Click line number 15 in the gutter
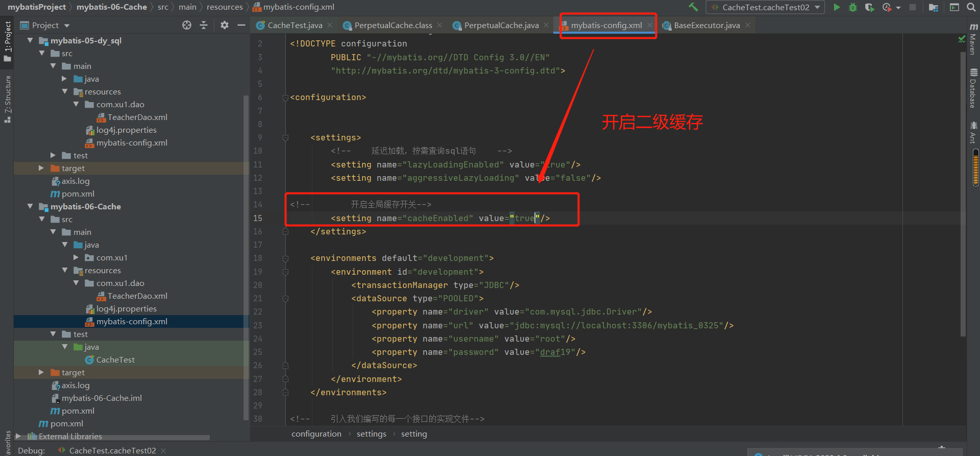 [258, 218]
